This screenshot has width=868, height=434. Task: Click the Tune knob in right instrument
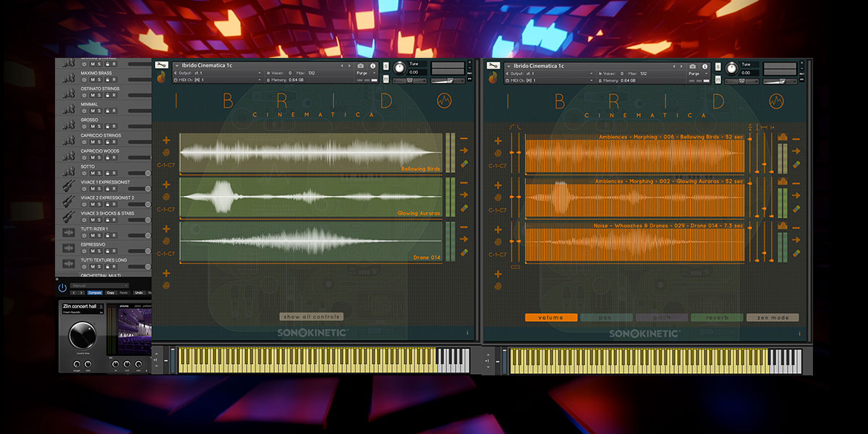tap(731, 68)
